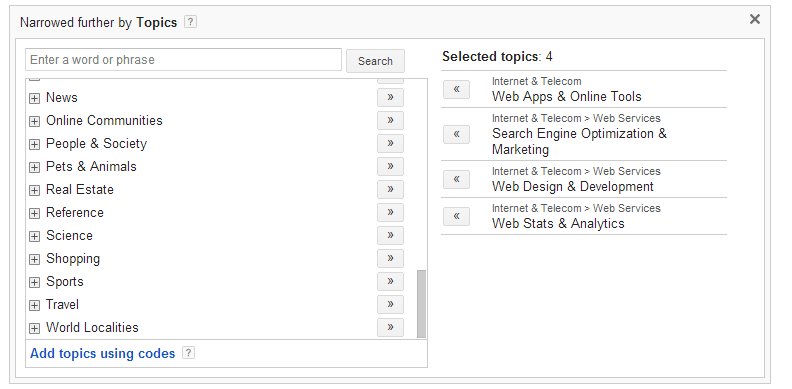Expand the People & Society category
This screenshot has height=389, width=792.
pos(34,144)
